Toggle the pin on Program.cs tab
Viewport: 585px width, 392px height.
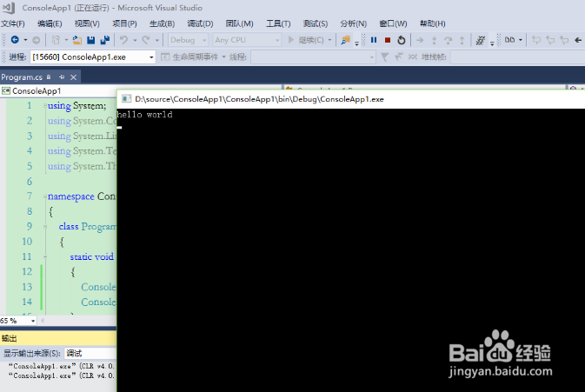(62, 77)
